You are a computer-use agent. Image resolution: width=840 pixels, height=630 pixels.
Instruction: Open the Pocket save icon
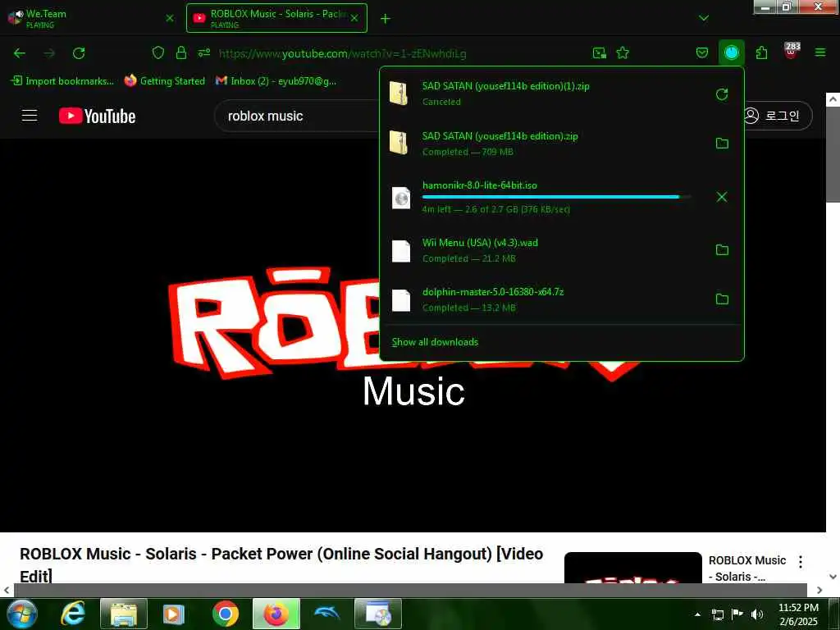(702, 52)
